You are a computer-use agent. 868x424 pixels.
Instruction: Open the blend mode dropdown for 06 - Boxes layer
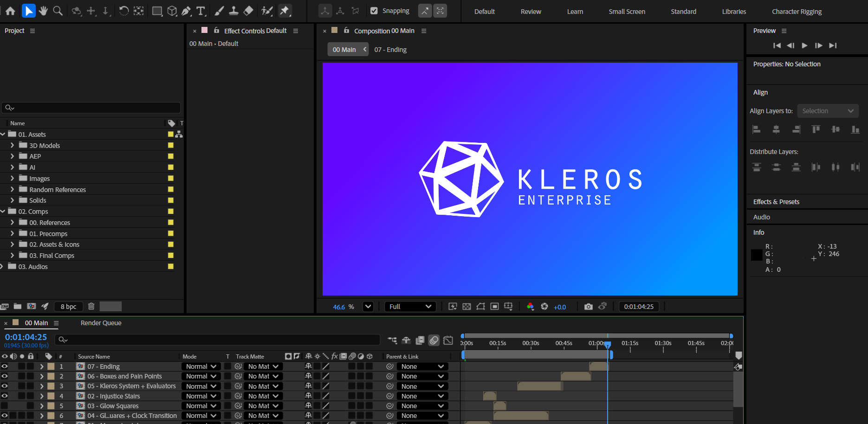201,376
